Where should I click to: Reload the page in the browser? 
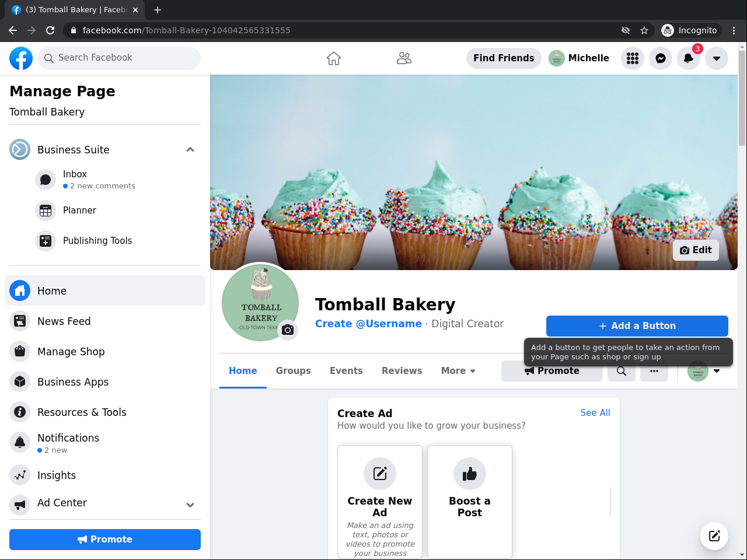tap(50, 30)
